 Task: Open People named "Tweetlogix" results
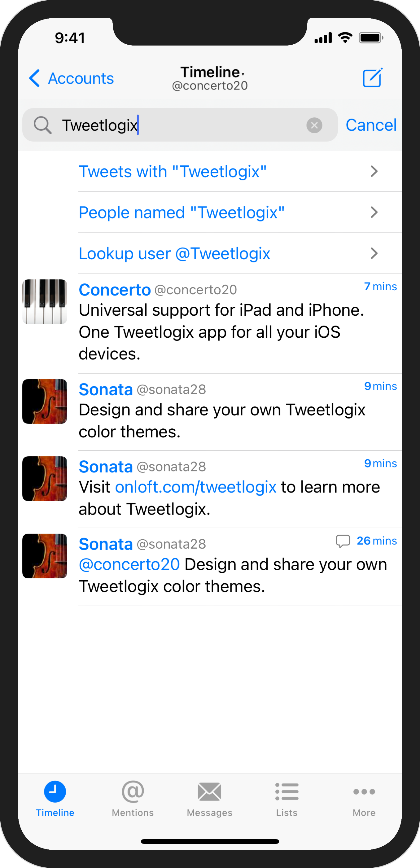(x=182, y=213)
